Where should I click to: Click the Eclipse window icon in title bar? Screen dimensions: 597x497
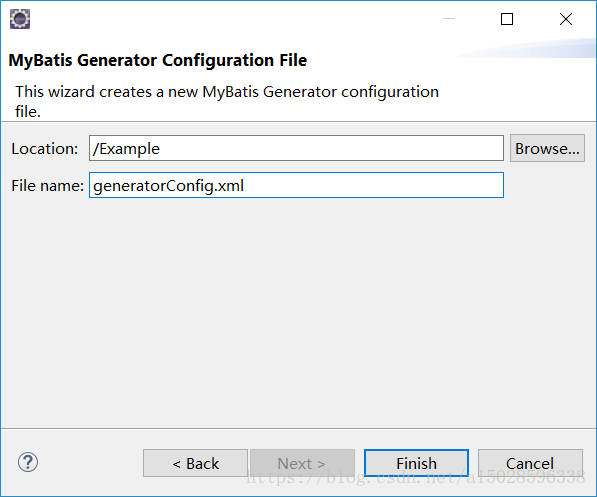pos(20,19)
